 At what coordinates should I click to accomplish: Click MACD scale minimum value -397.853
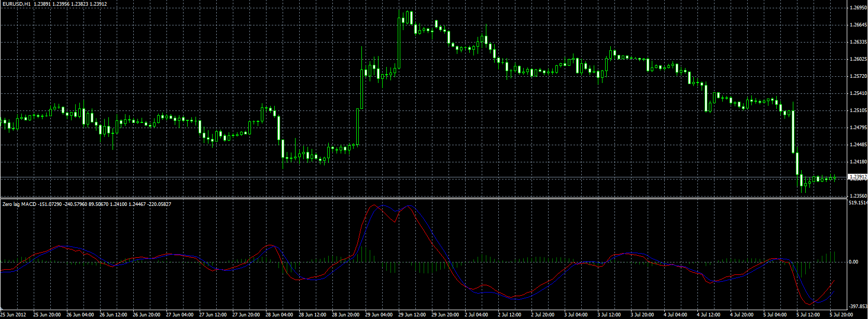tap(858, 307)
